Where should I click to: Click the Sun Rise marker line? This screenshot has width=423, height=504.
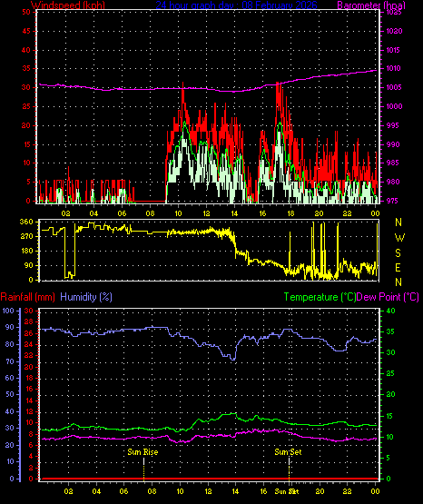144,469
